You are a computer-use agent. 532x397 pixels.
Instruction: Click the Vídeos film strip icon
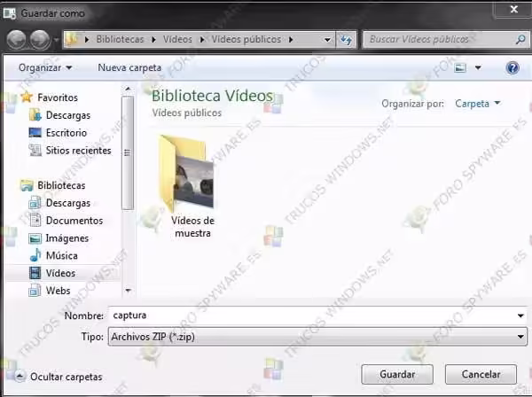coord(35,273)
